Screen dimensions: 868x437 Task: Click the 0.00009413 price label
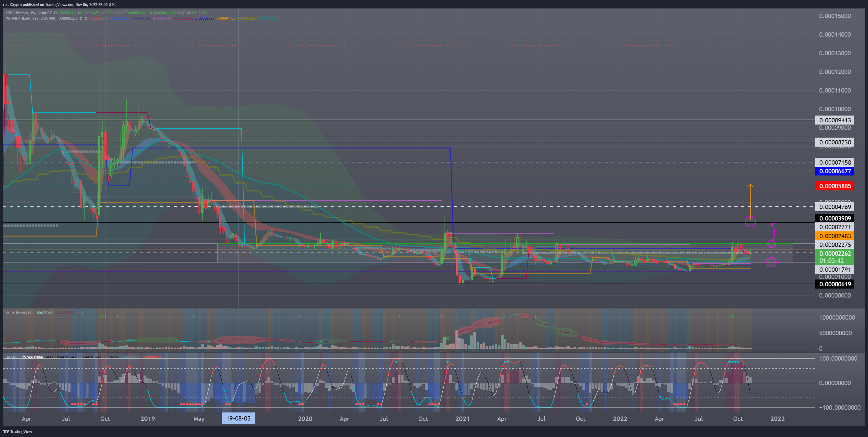(835, 120)
